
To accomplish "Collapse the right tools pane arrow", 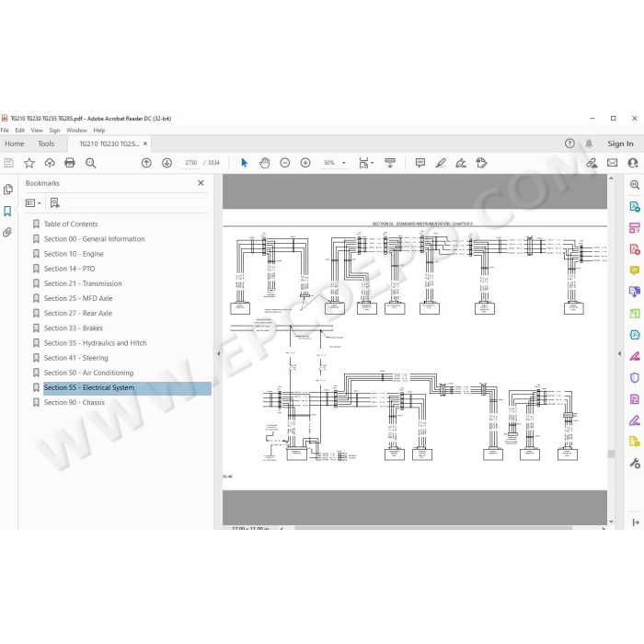I will (619, 353).
